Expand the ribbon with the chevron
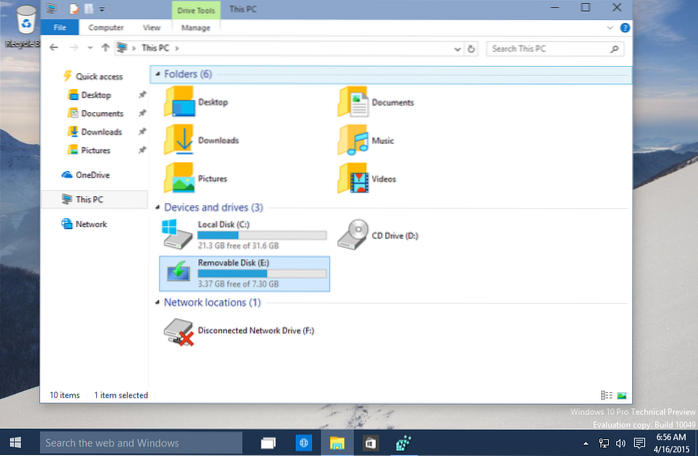The image size is (698, 456). coord(610,28)
